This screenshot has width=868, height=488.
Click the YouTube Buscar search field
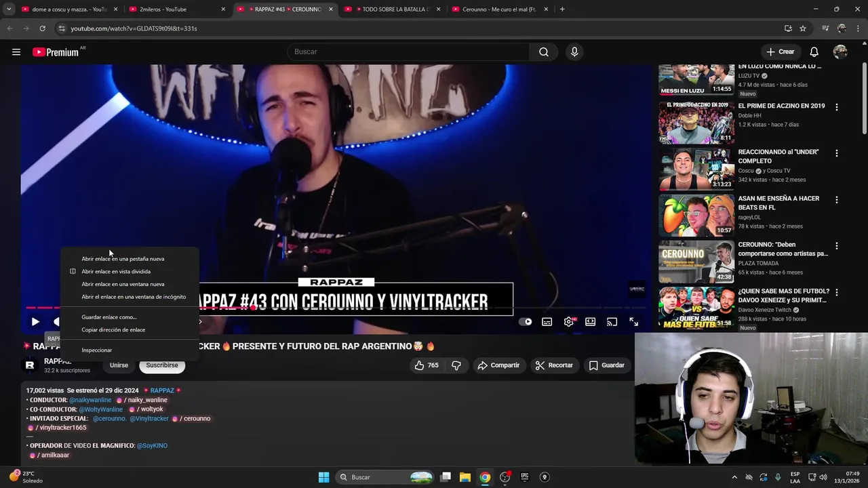coord(408,52)
